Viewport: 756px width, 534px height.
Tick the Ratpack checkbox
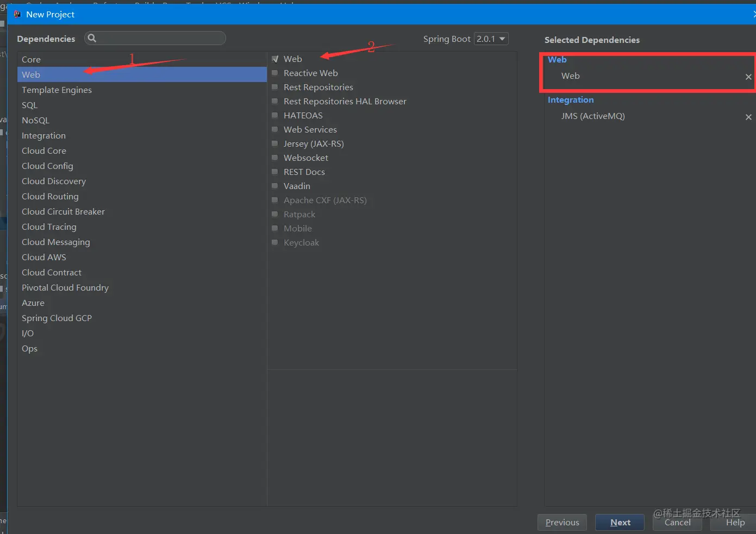click(x=275, y=214)
